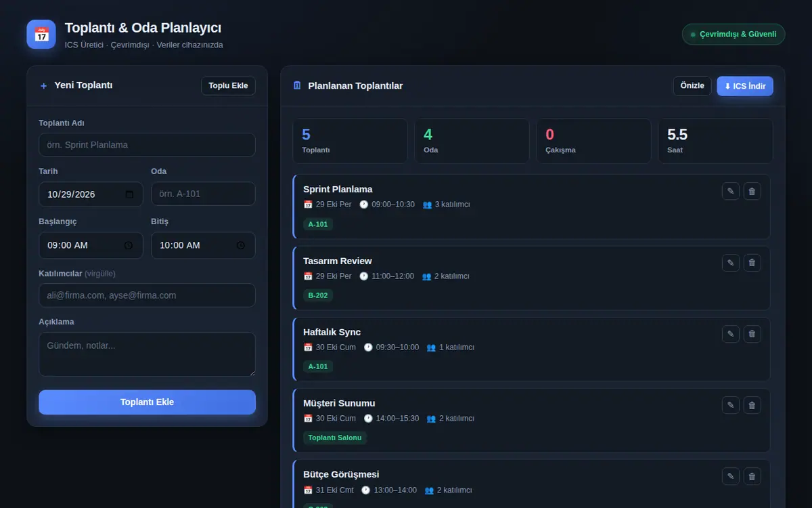Delete the Müşteri Sunumu meeting
Screen dimensions: 812x508
(x=752, y=405)
